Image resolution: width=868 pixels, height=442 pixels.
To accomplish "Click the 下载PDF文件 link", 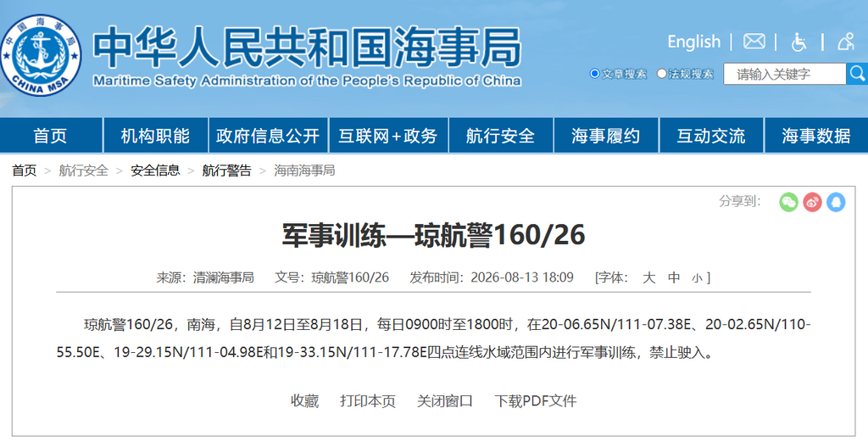I will pos(536,401).
